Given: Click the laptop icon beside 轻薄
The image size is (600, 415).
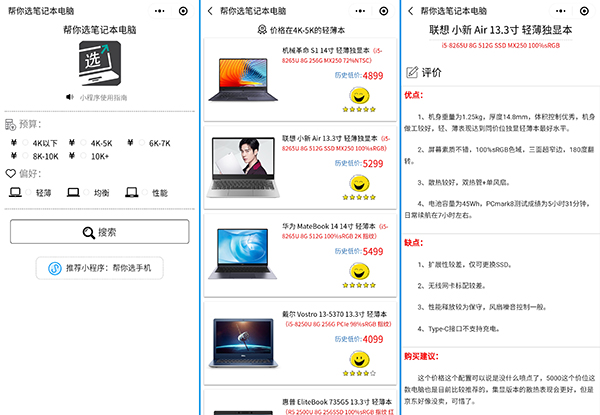Looking at the screenshot, I should click(x=15, y=192).
